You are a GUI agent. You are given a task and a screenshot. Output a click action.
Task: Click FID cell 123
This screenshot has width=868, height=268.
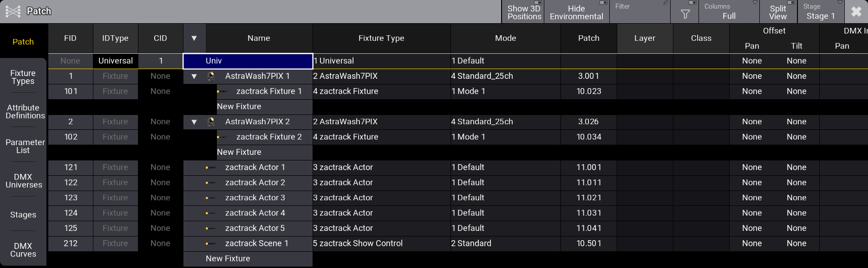click(x=71, y=198)
